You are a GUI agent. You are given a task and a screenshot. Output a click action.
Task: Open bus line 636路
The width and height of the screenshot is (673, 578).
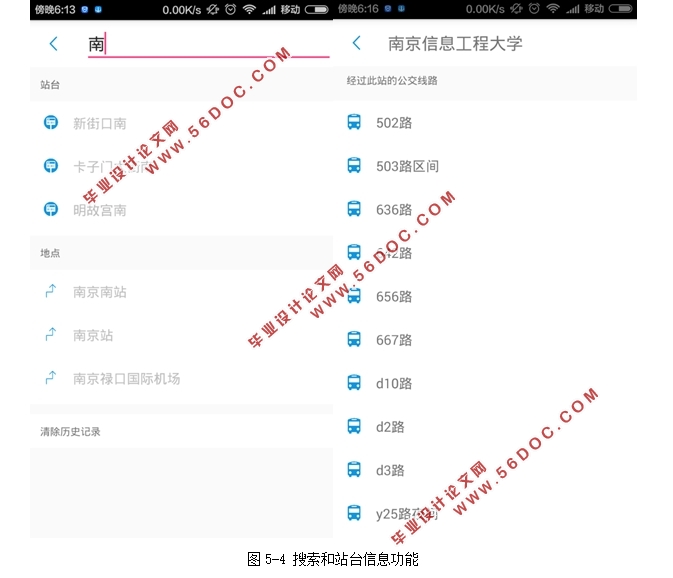click(394, 210)
